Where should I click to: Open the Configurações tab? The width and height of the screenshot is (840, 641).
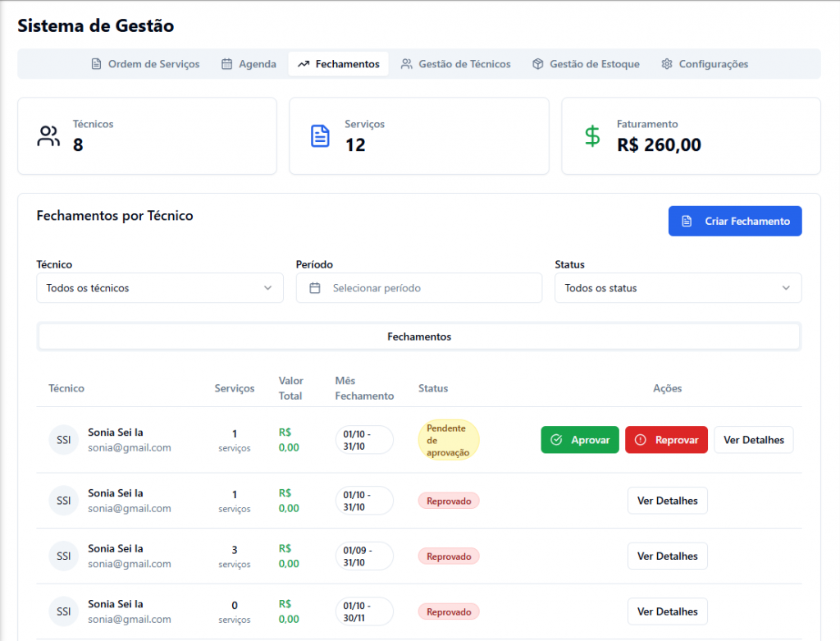705,64
